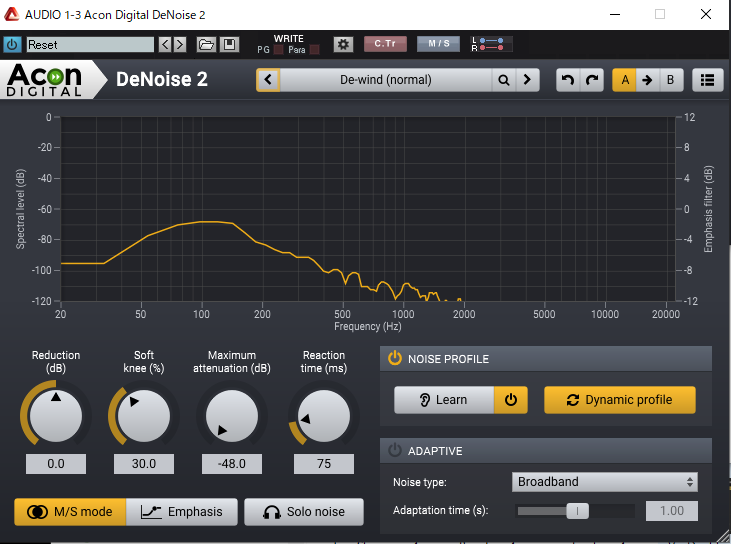Copy A settings to B with arrow
731x544 pixels.
click(647, 80)
